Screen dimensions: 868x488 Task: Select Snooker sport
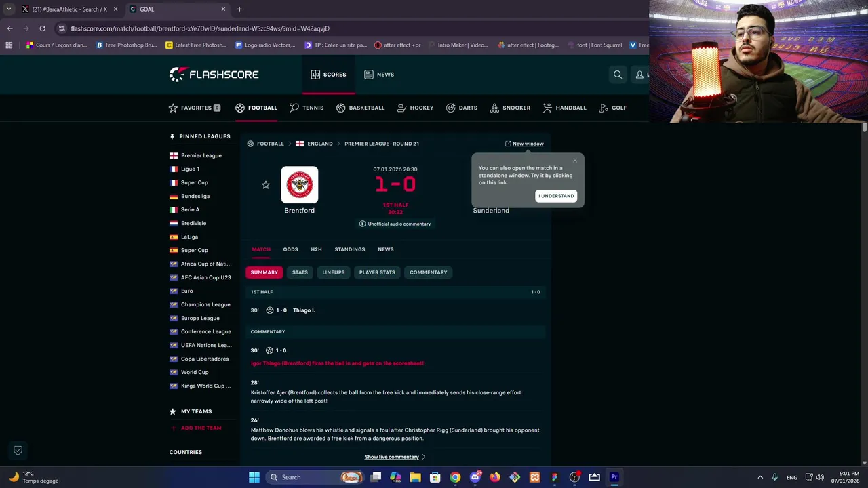(510, 108)
